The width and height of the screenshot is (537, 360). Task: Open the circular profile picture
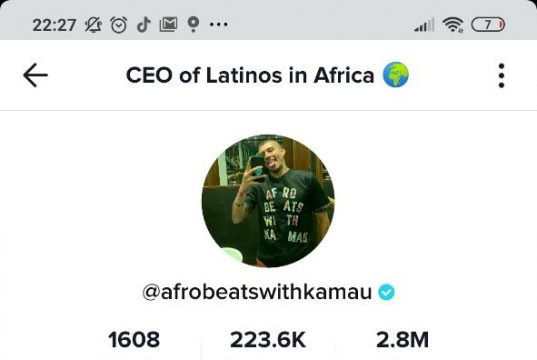point(268,201)
